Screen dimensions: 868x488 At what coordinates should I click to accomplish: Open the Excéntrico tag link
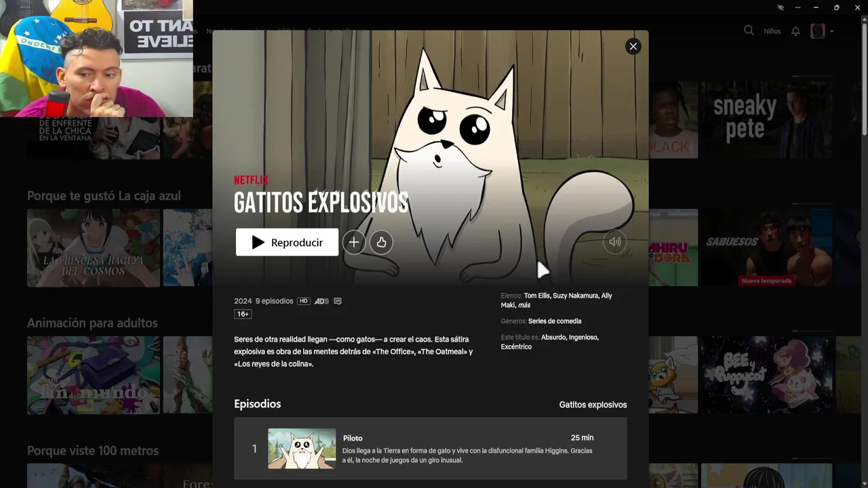(516, 346)
